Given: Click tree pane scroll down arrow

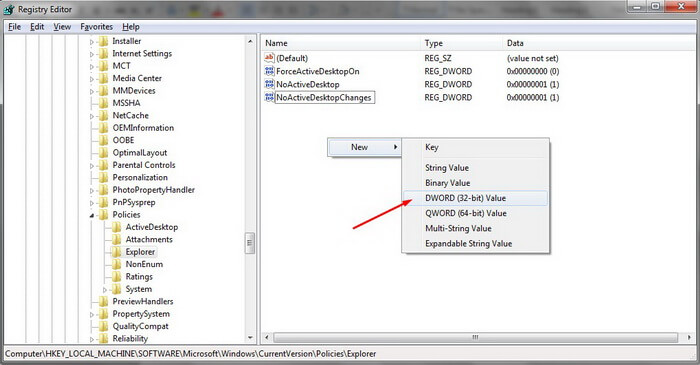Looking at the screenshot, I should (250, 338).
